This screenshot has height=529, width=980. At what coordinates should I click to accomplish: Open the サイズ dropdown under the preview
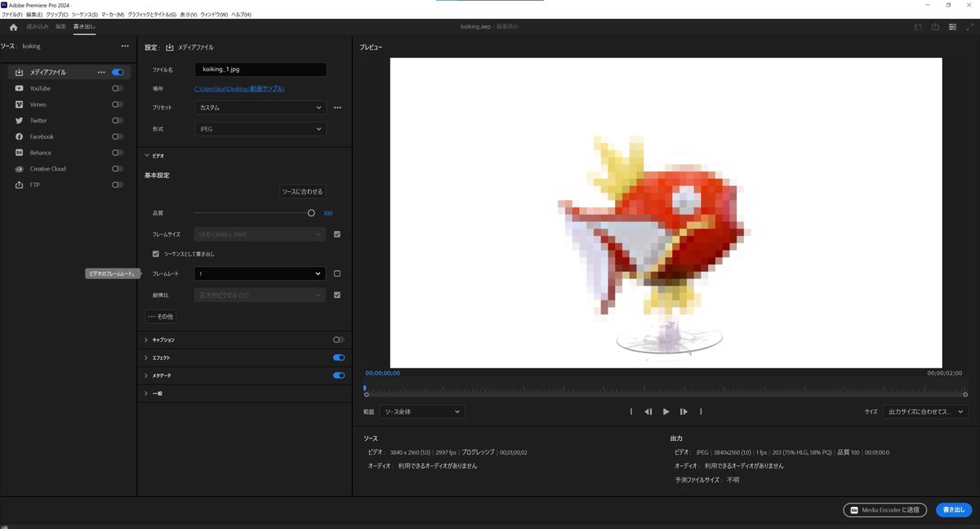926,412
